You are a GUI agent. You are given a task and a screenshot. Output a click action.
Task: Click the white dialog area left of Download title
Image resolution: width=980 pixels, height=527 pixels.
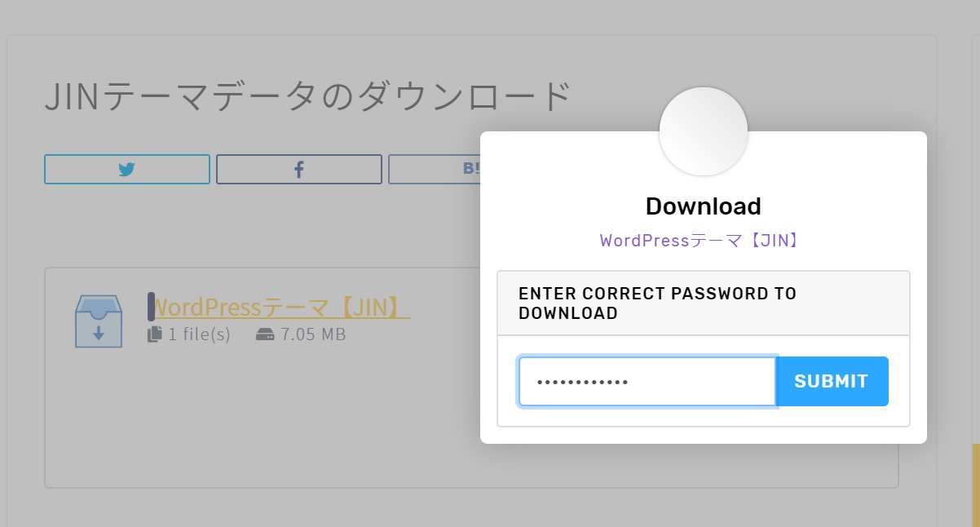click(563, 206)
